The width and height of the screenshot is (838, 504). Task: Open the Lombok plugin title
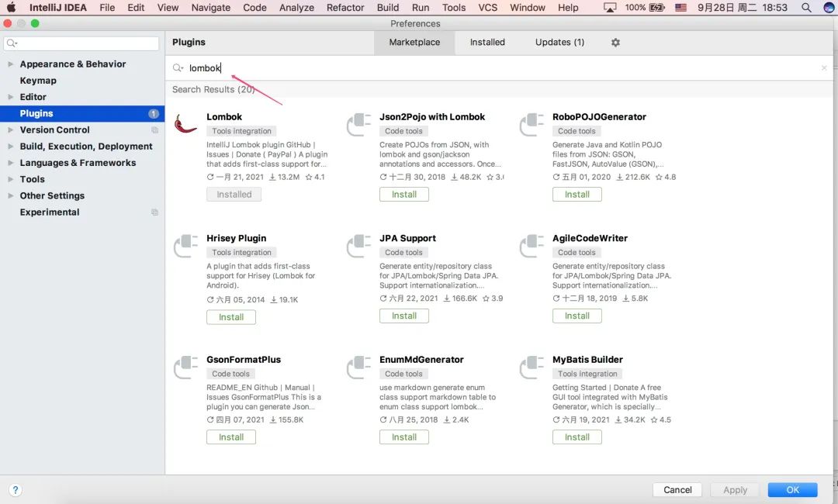point(224,117)
